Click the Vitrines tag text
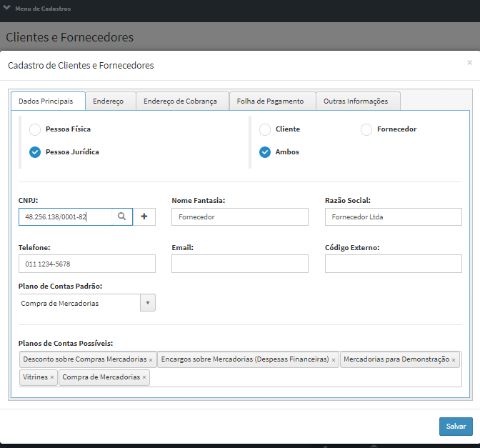480x448 pixels. point(35,377)
